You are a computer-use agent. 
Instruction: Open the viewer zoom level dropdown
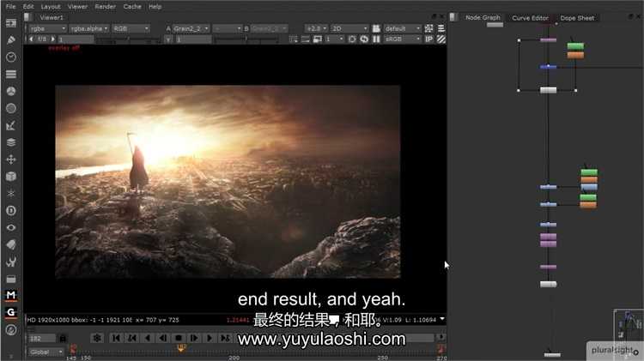(x=316, y=28)
